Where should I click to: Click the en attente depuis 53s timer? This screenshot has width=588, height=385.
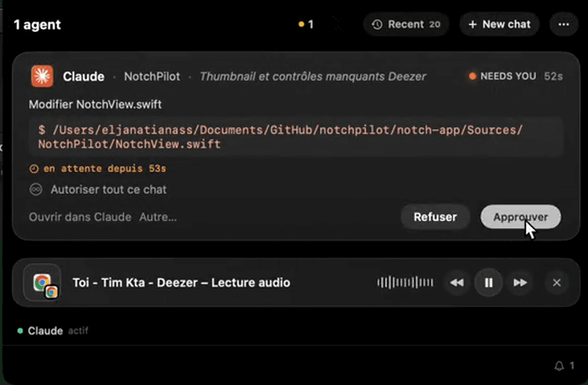97,169
